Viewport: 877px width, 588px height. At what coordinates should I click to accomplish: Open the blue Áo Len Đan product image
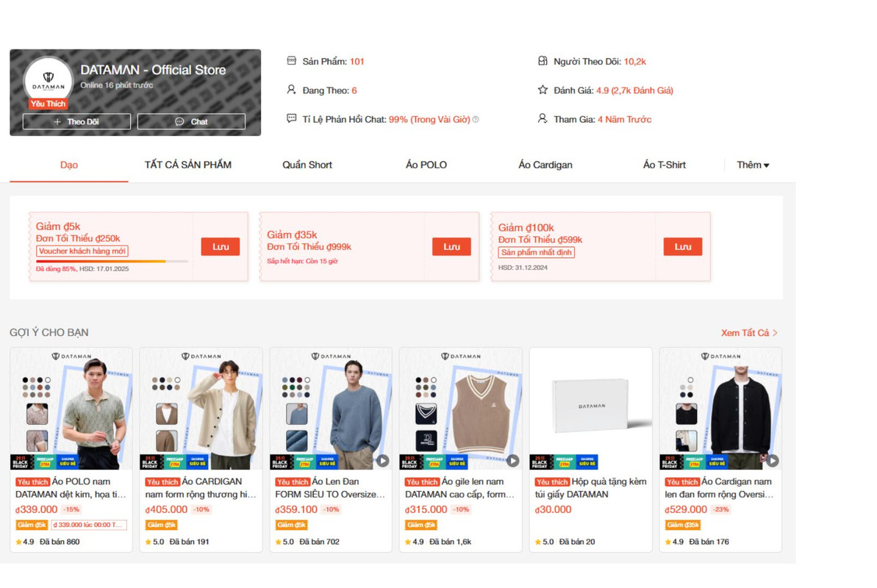[331, 409]
